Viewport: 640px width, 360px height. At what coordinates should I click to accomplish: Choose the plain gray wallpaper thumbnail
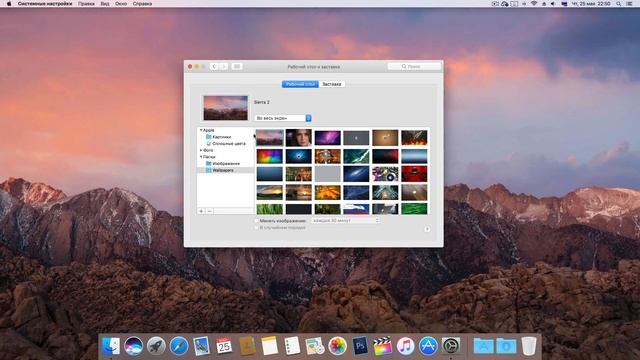(327, 174)
